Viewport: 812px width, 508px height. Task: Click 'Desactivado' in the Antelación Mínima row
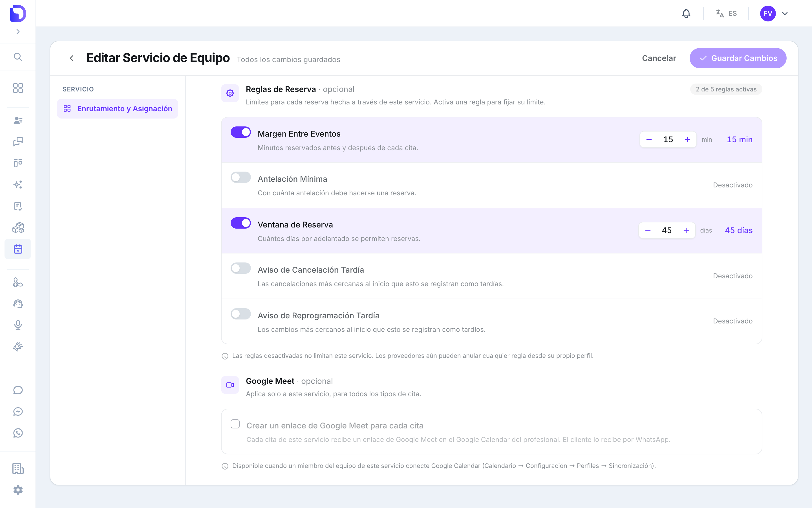tap(732, 185)
